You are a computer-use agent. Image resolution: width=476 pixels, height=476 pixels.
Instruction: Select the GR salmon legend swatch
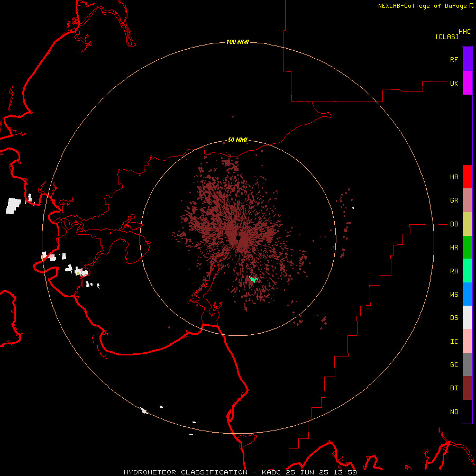467,200
